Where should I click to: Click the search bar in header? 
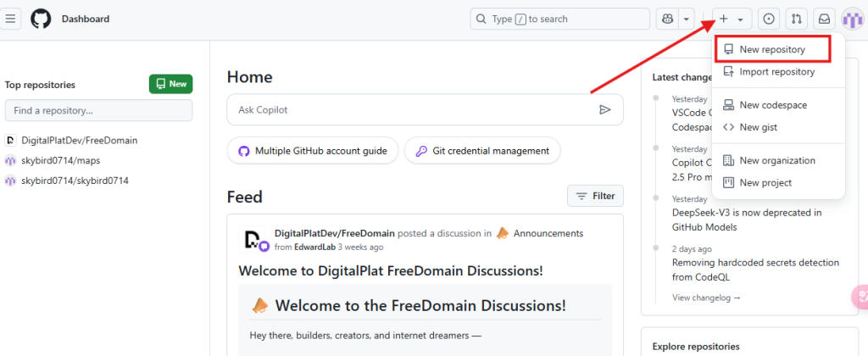560,19
